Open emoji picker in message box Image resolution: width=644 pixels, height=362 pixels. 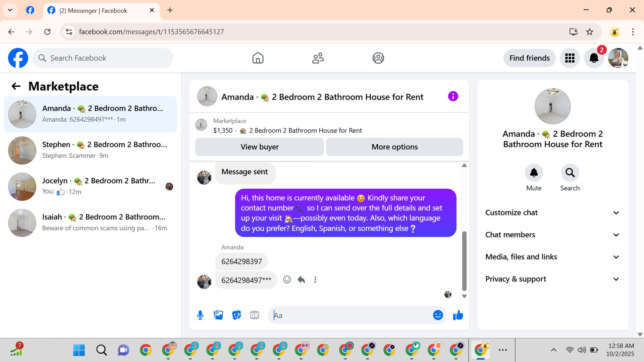pyautogui.click(x=438, y=315)
